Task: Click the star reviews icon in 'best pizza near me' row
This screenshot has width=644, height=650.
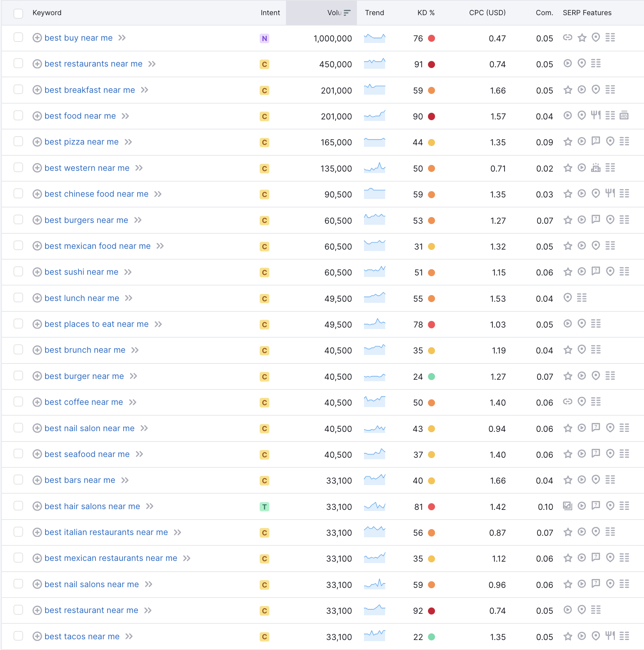Action: click(x=567, y=142)
